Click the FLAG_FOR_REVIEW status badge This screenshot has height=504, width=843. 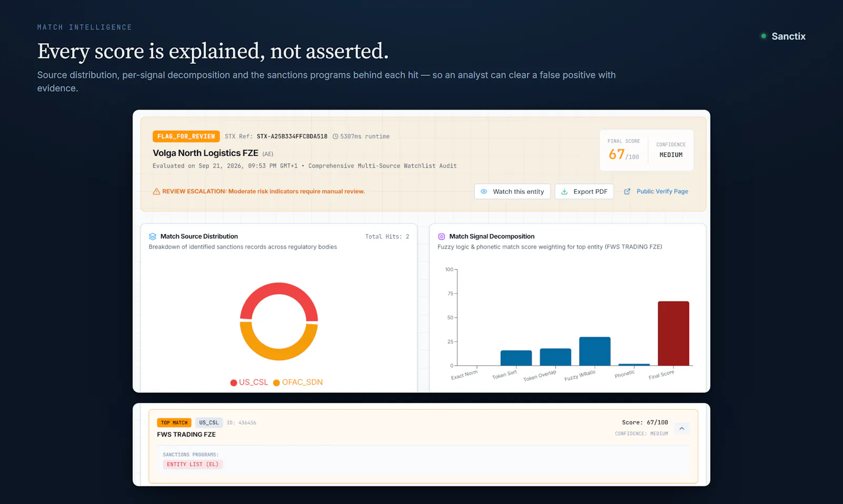186,136
